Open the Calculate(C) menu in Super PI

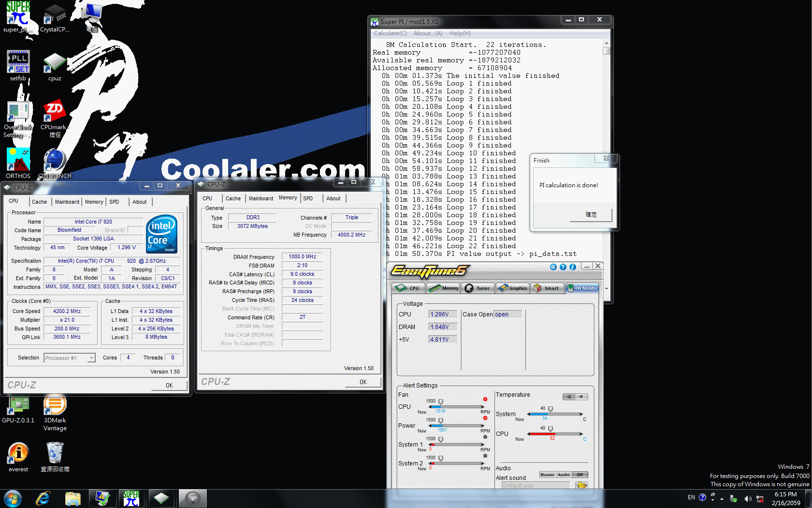[390, 33]
